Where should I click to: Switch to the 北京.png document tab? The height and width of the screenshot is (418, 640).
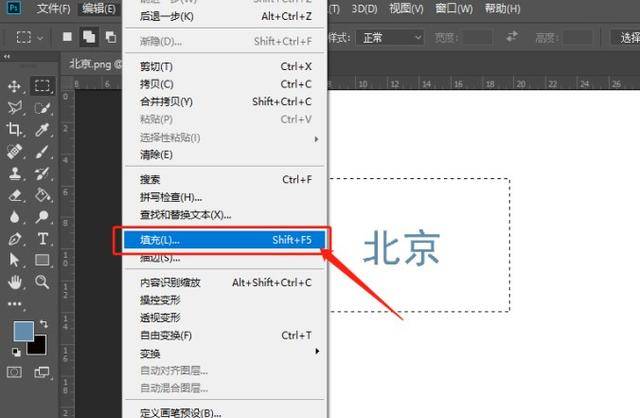(x=90, y=62)
